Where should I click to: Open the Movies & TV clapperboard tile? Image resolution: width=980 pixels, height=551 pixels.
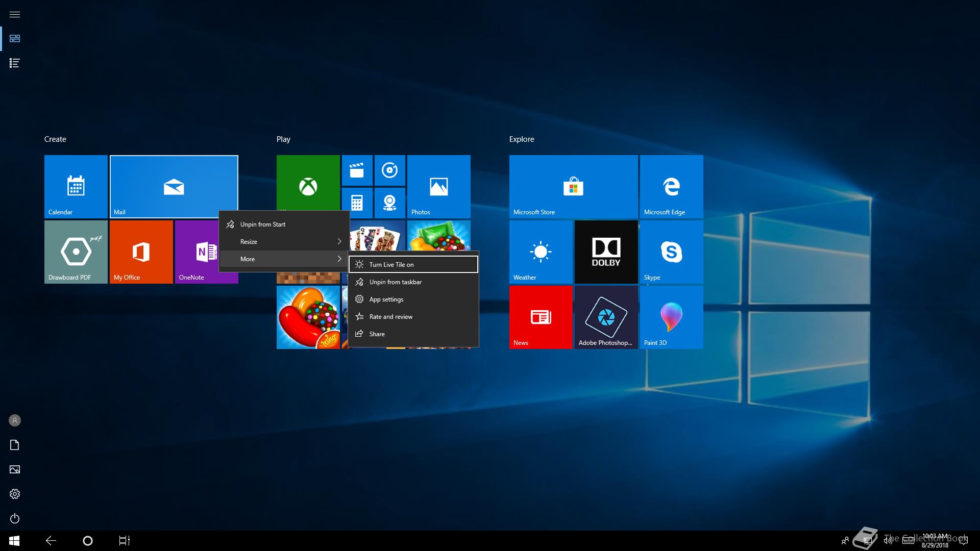357,170
